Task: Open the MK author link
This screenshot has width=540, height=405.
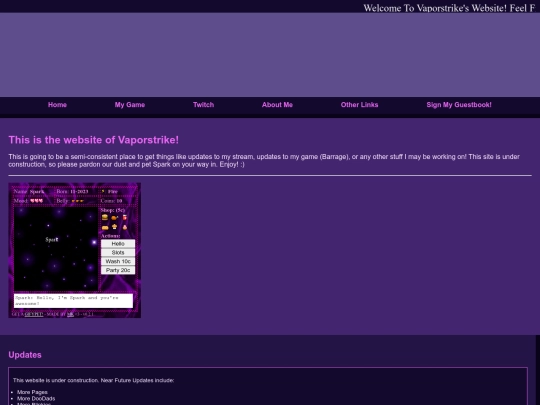Action: 70,314
